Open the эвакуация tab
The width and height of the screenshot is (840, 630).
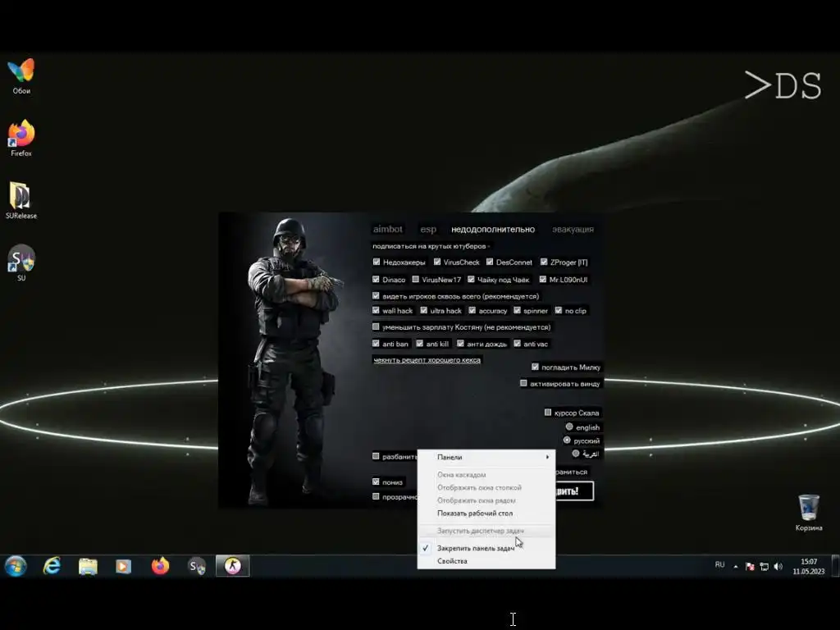[573, 230]
